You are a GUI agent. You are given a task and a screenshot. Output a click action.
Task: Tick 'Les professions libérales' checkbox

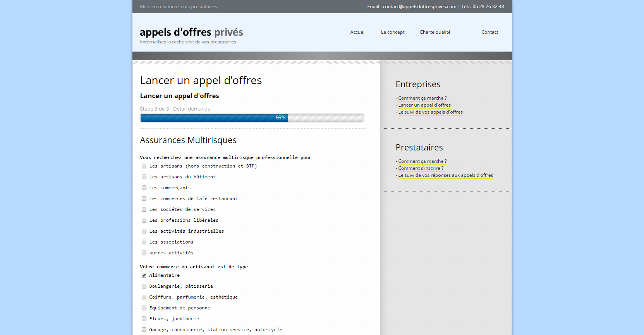pos(144,220)
